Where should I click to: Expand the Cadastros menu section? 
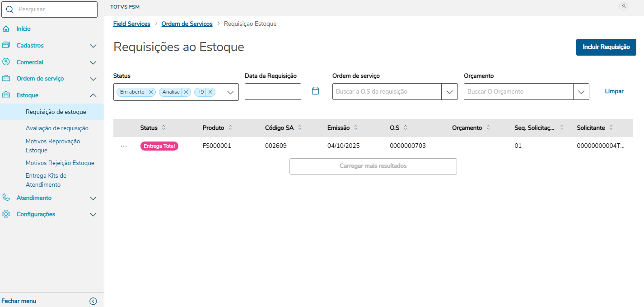(x=93, y=46)
